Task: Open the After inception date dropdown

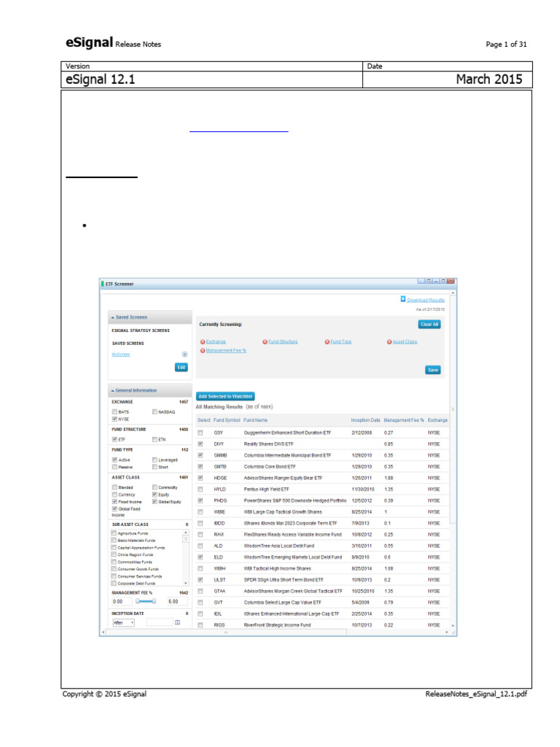Action: tap(124, 623)
